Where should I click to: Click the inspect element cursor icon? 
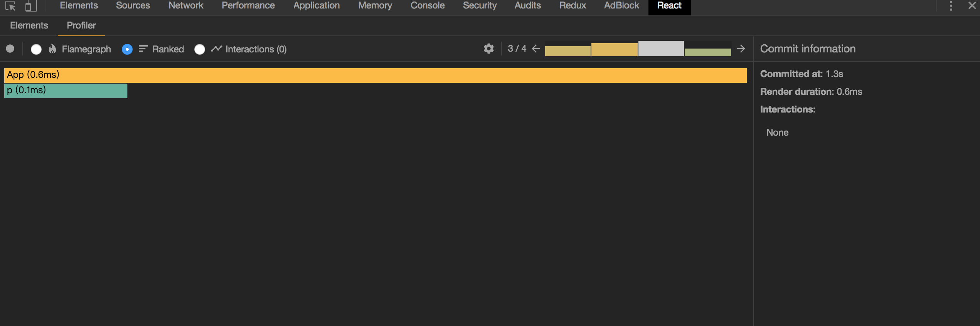(x=10, y=6)
